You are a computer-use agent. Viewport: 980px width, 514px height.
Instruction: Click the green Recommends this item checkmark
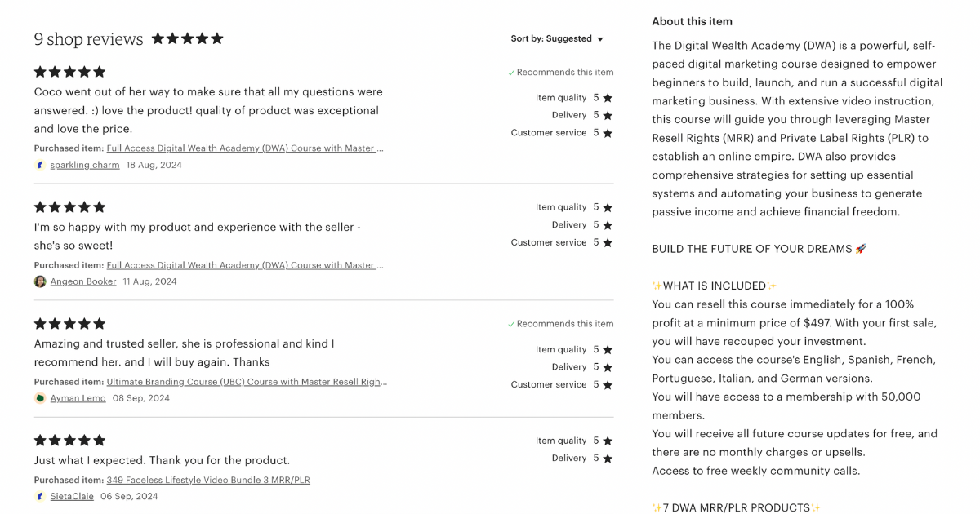tap(510, 72)
